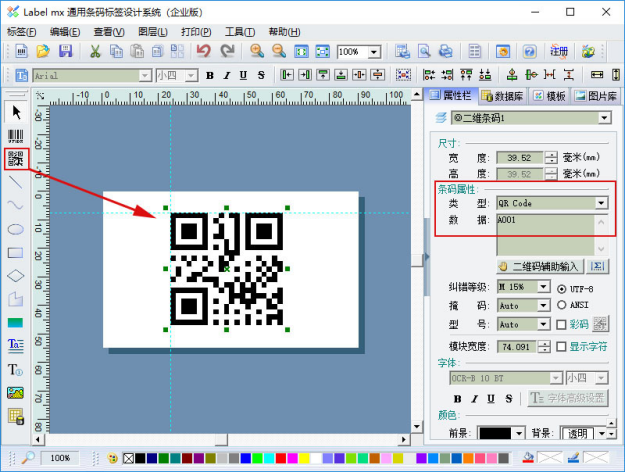Click the 二维码辅助输入 button
The height and width of the screenshot is (472, 625).
(540, 267)
